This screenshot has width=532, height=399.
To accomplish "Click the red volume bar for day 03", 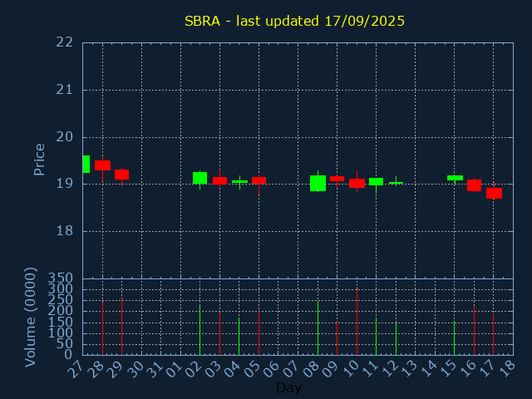I will pyautogui.click(x=219, y=333).
